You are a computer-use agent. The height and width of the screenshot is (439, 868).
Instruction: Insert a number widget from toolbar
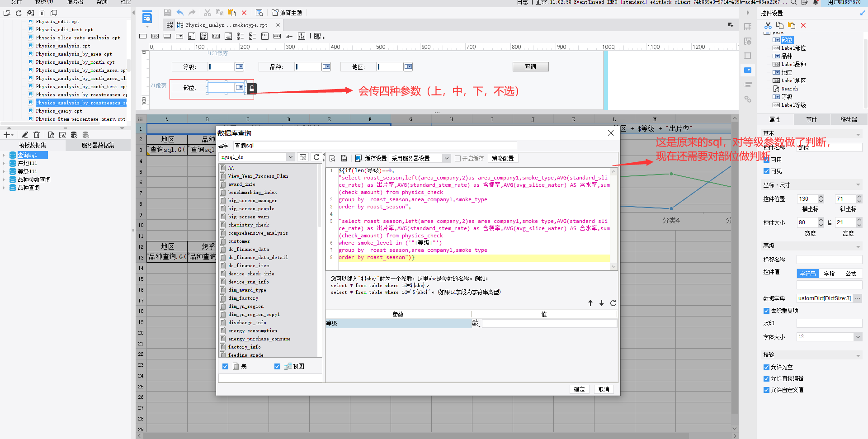tap(216, 36)
